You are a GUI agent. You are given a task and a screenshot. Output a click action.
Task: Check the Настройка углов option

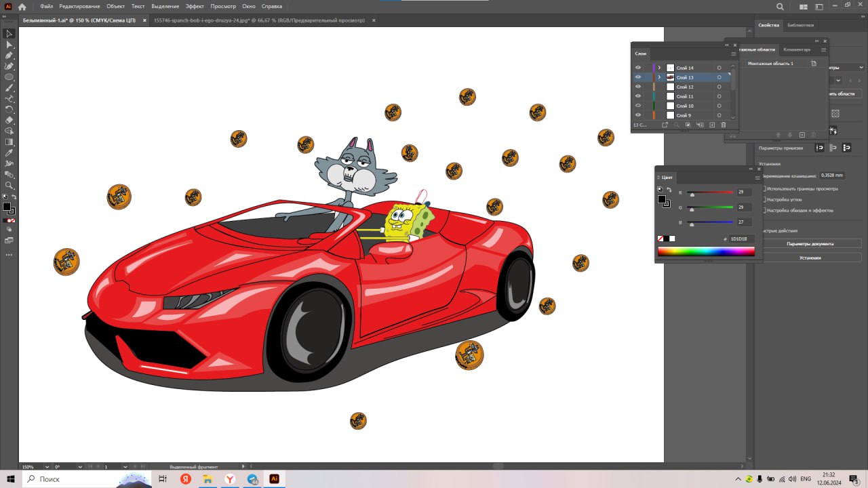coord(764,200)
